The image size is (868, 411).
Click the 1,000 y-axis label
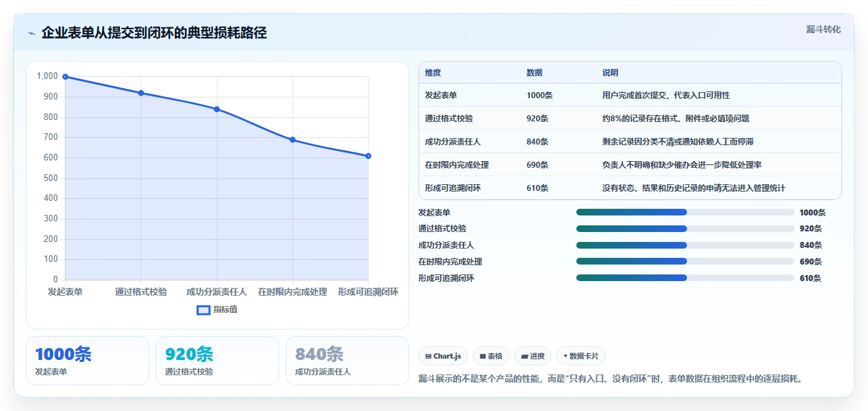[47, 76]
